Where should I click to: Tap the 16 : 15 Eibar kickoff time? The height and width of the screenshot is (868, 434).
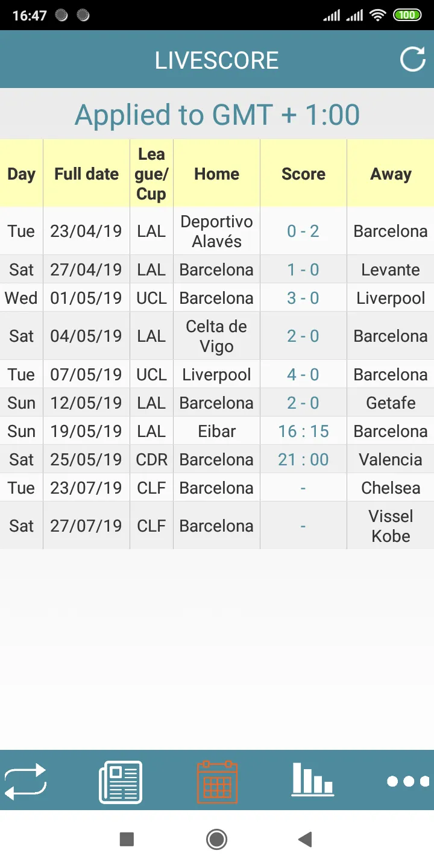click(x=303, y=431)
